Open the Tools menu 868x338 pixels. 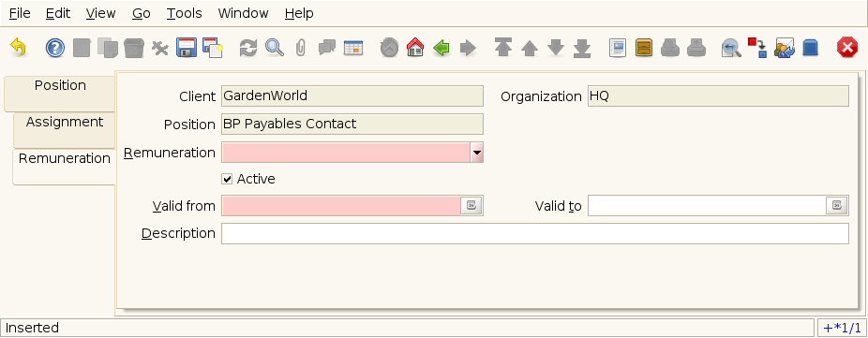[185, 13]
